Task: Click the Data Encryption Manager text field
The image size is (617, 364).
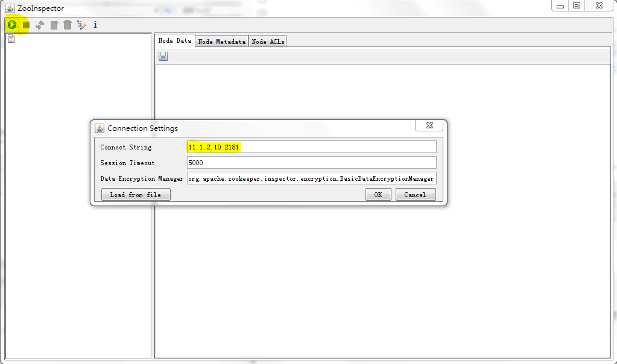Action: (311, 178)
